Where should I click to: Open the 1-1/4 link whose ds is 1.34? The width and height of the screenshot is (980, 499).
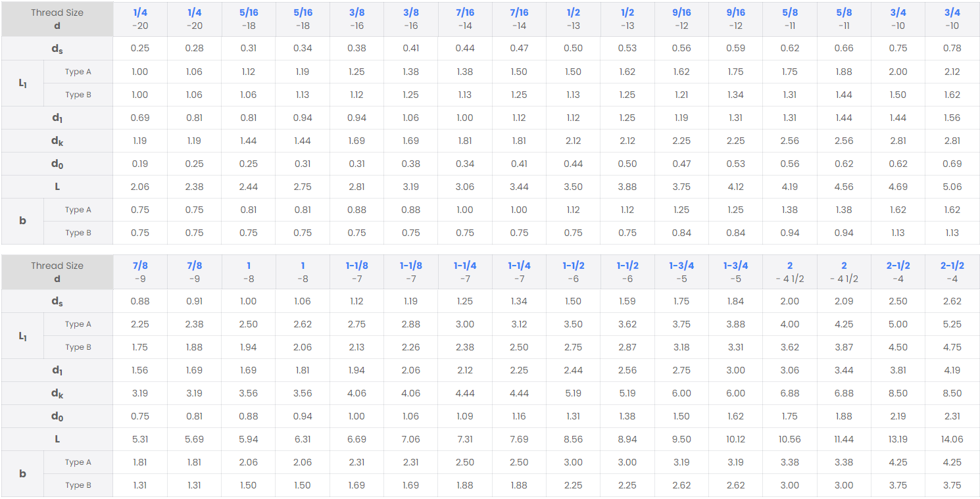[519, 266]
